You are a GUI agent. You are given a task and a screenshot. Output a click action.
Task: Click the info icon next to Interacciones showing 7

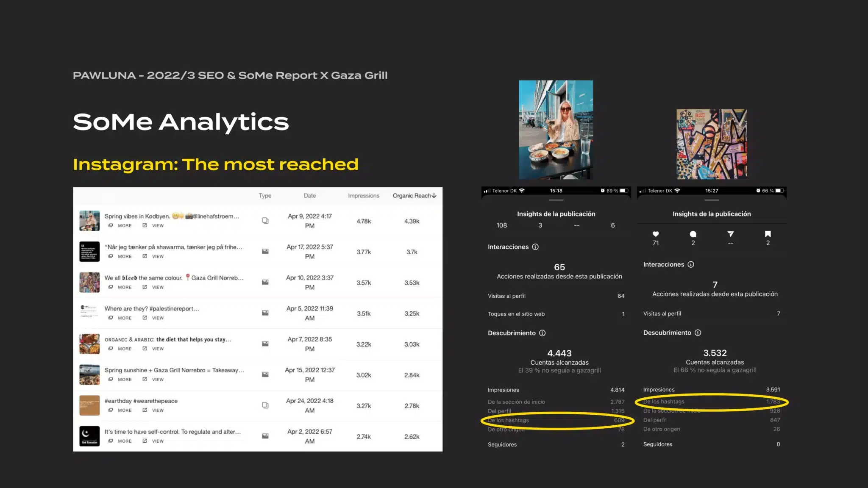[691, 265]
